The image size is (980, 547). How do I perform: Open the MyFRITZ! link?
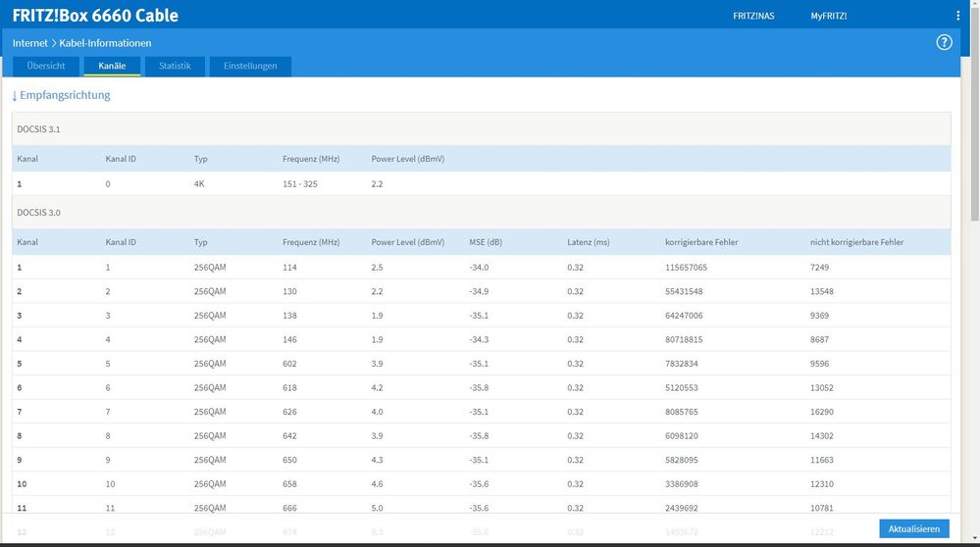(828, 16)
